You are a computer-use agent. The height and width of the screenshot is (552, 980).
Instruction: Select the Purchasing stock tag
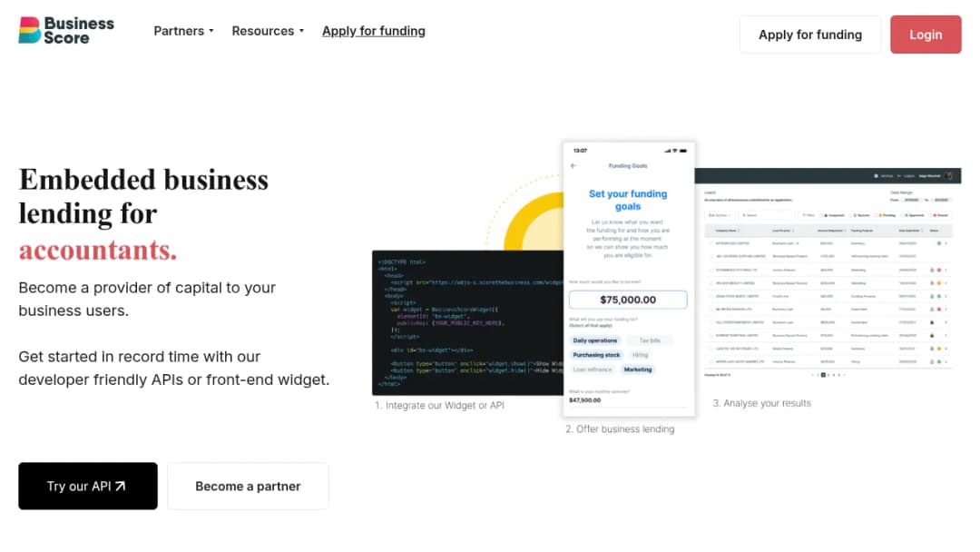coord(596,355)
